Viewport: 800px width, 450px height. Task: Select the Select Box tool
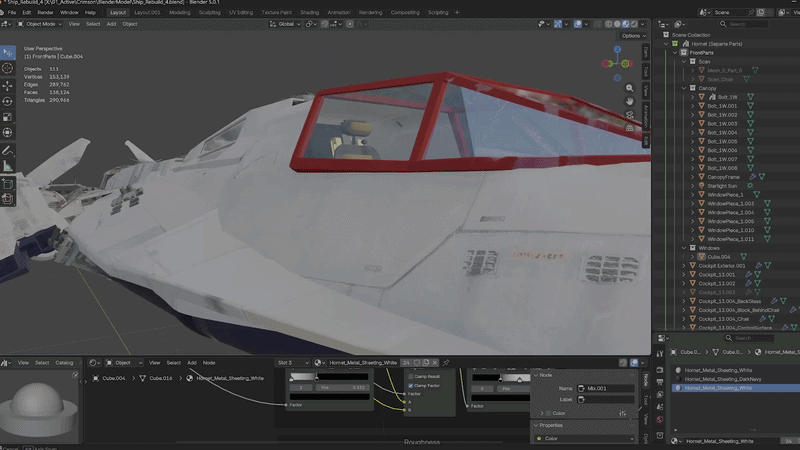(8, 53)
